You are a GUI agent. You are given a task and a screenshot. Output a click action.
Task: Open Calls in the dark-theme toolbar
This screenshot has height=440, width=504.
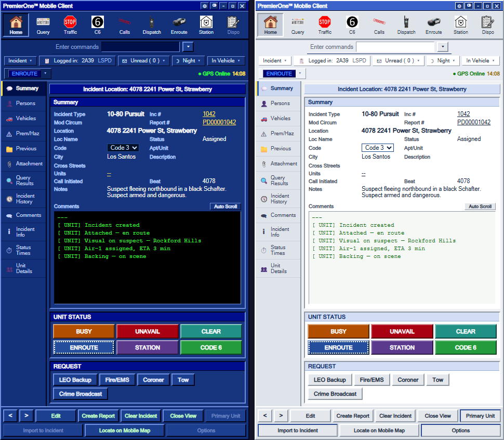(x=125, y=25)
